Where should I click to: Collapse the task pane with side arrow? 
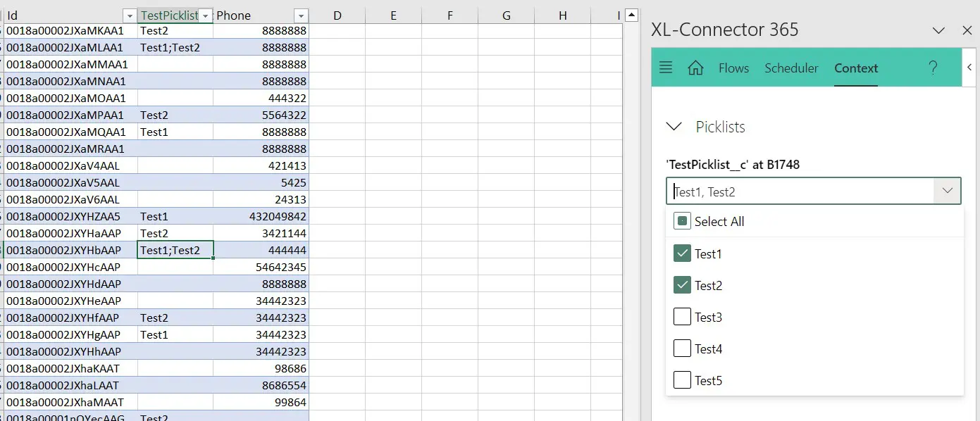969,67
